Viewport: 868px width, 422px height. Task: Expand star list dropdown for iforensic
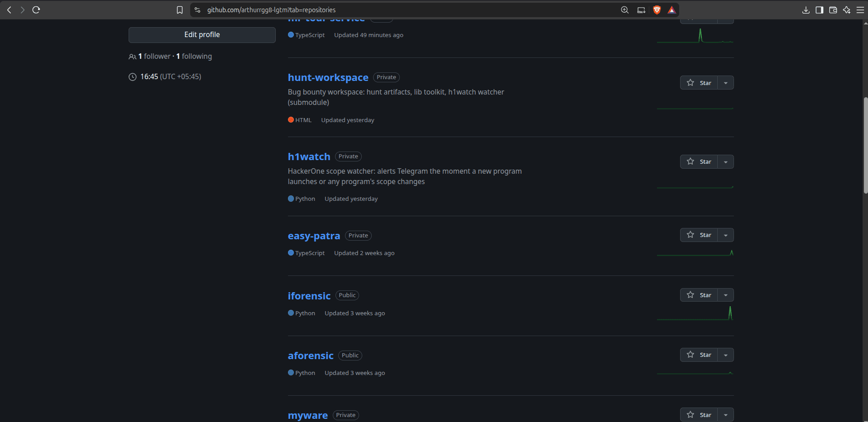tap(726, 295)
